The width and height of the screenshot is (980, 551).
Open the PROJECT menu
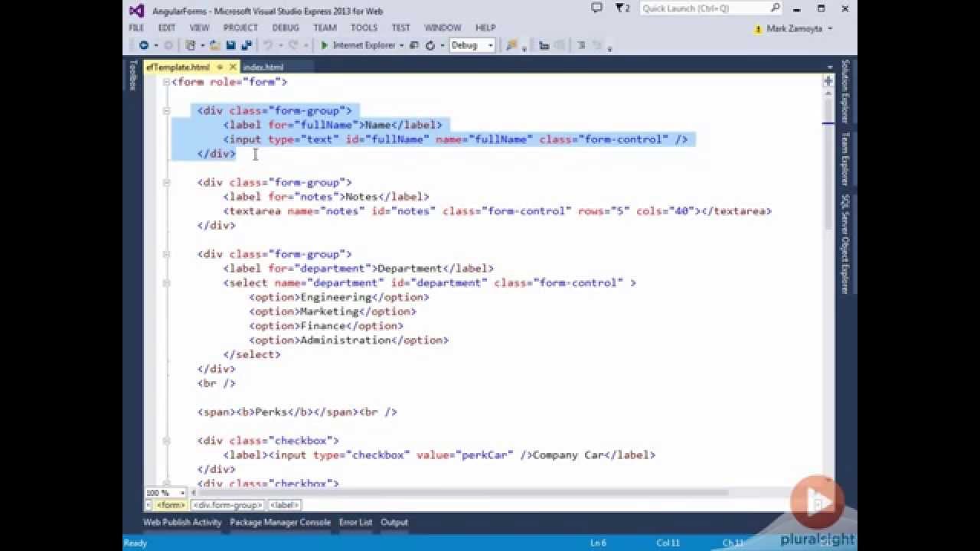[240, 28]
